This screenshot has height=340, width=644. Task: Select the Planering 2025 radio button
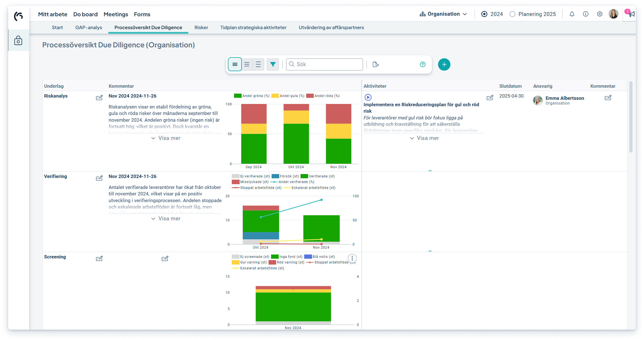click(512, 14)
